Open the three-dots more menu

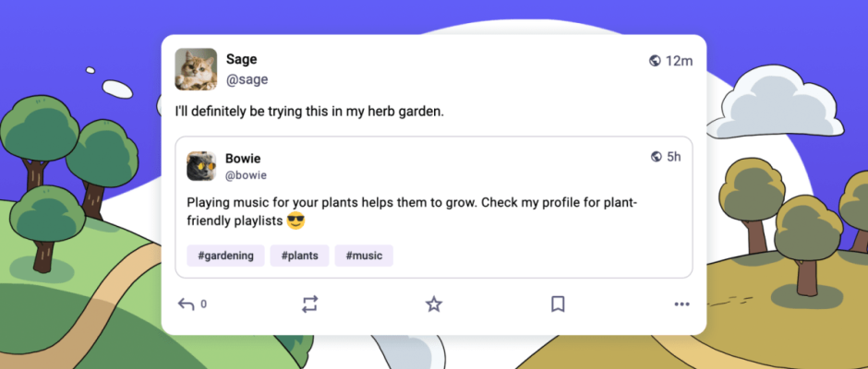coord(681,304)
